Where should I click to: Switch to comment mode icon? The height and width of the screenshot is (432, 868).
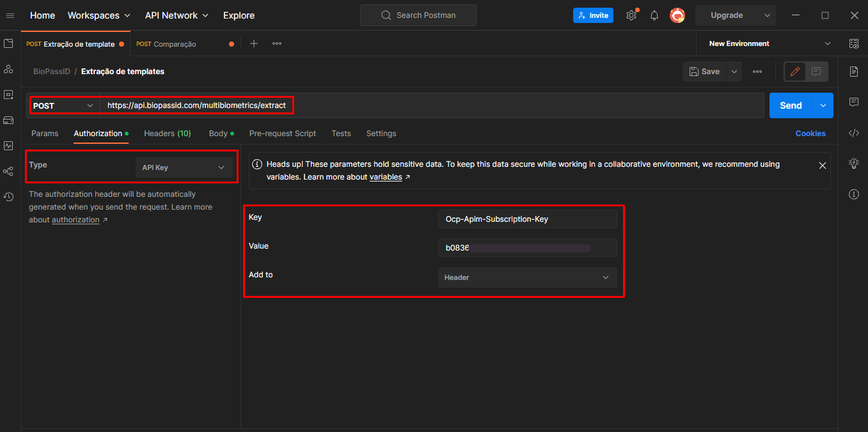[x=816, y=72]
